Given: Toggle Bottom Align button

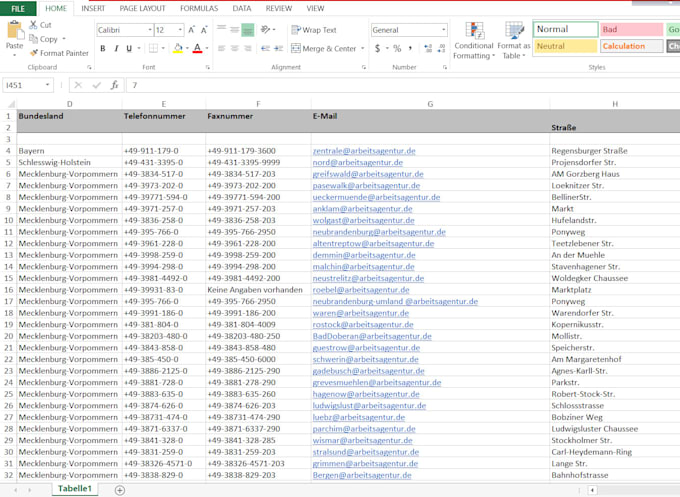Looking at the screenshot, I should (x=248, y=29).
